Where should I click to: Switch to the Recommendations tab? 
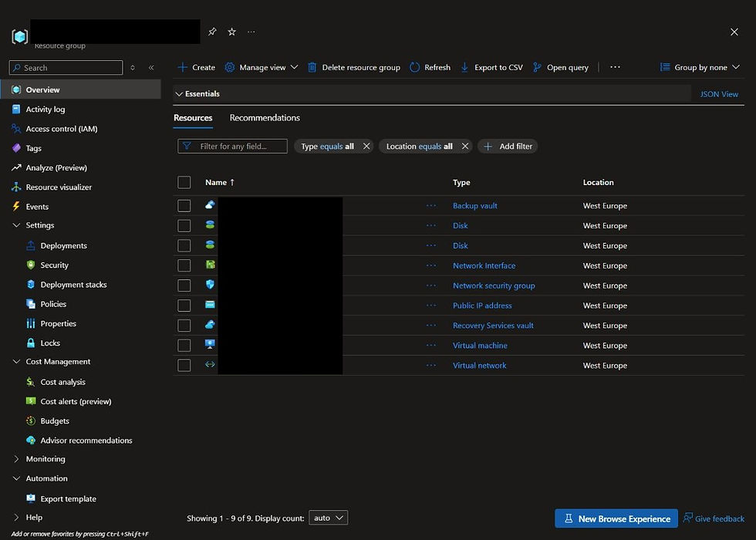click(x=265, y=117)
